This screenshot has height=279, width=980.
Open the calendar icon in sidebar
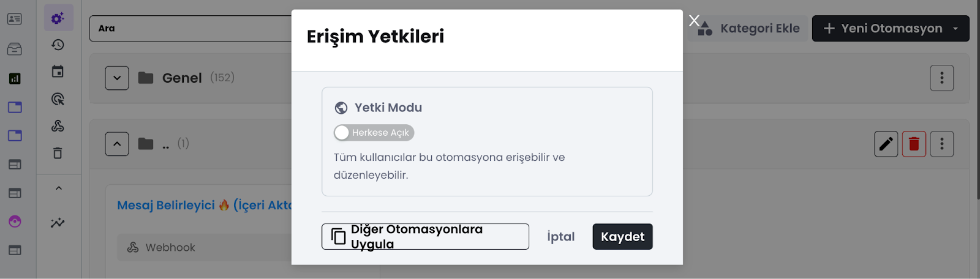(58, 72)
